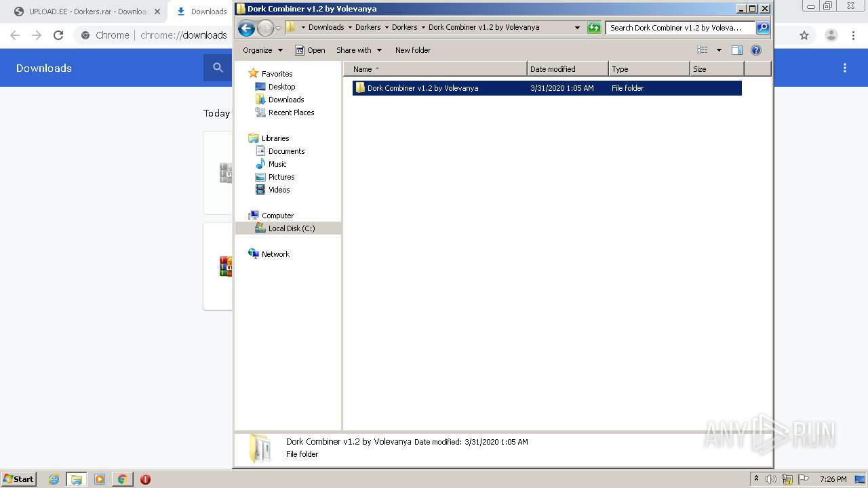The width and height of the screenshot is (868, 488).
Task: Open the Music library
Action: coord(277,164)
